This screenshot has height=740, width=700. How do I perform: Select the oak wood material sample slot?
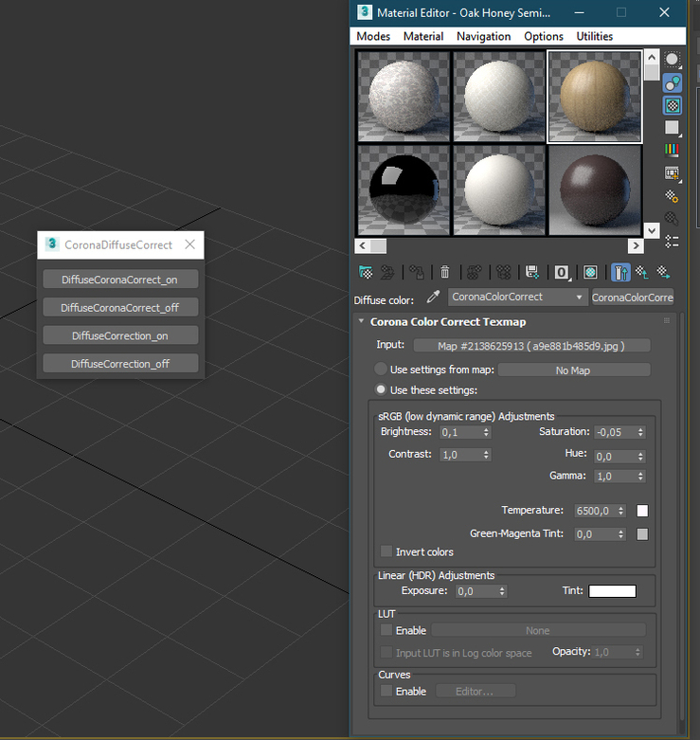(594, 97)
